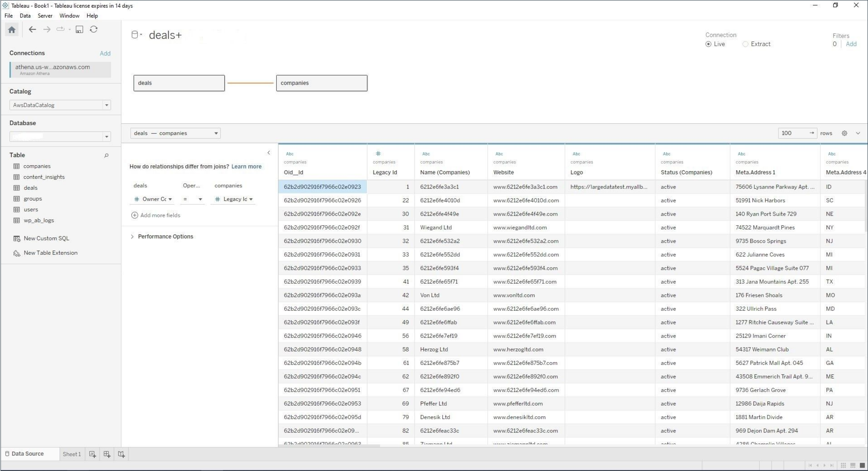Click the show sheet sorter grid icon
This screenshot has height=471, width=868.
point(843,465)
